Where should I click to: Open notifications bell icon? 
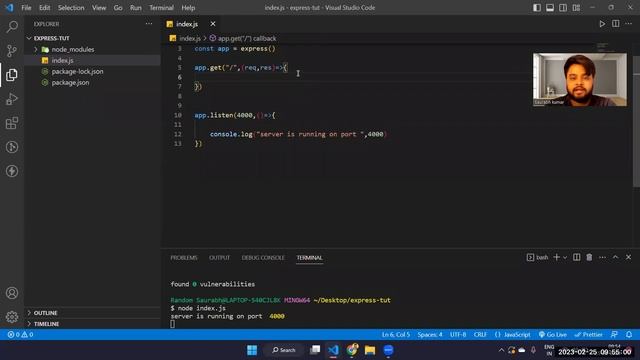click(x=629, y=335)
